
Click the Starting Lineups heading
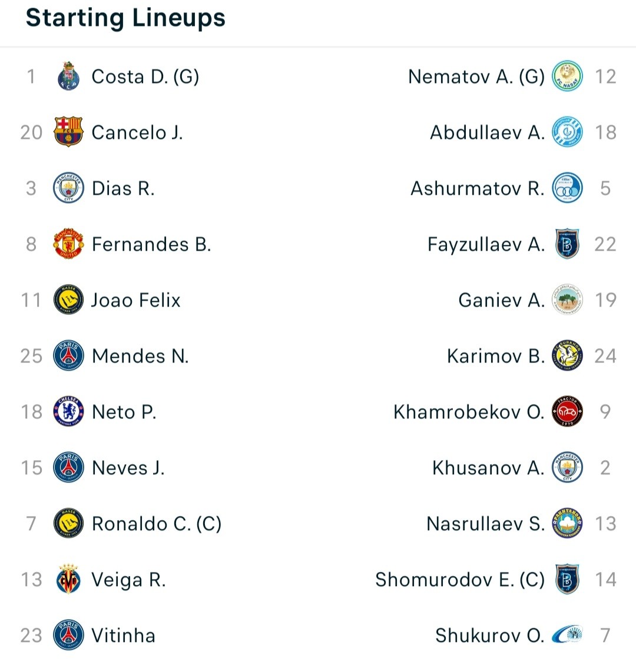tap(125, 18)
